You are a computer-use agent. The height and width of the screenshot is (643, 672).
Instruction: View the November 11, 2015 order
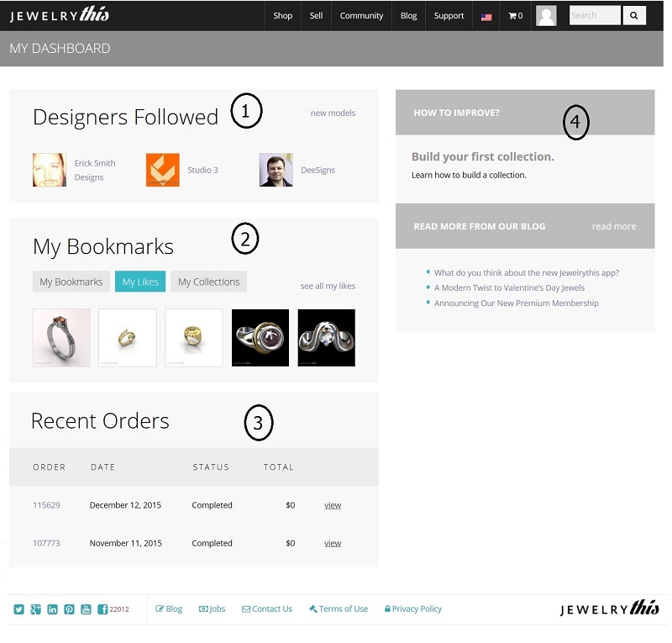tap(333, 543)
